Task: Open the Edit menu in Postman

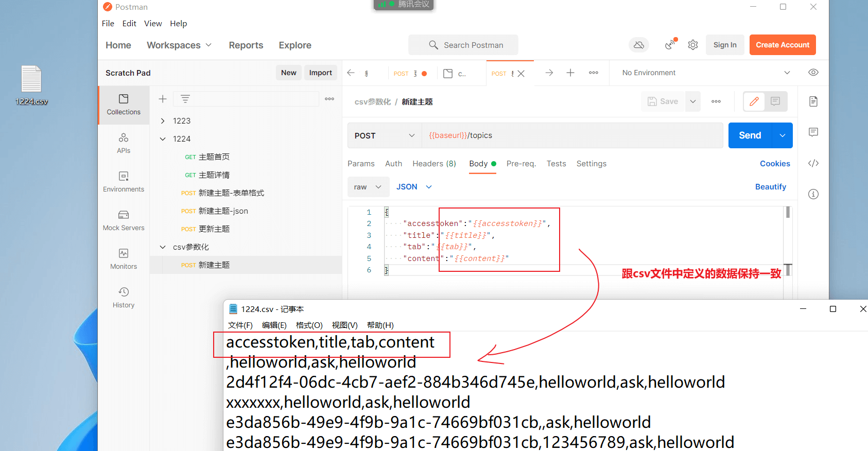Action: [x=129, y=24]
